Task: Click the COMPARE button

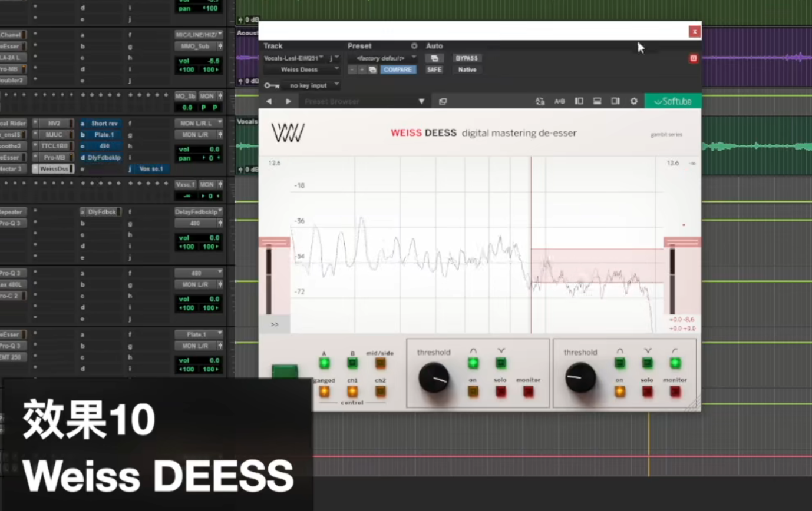Action: (398, 69)
